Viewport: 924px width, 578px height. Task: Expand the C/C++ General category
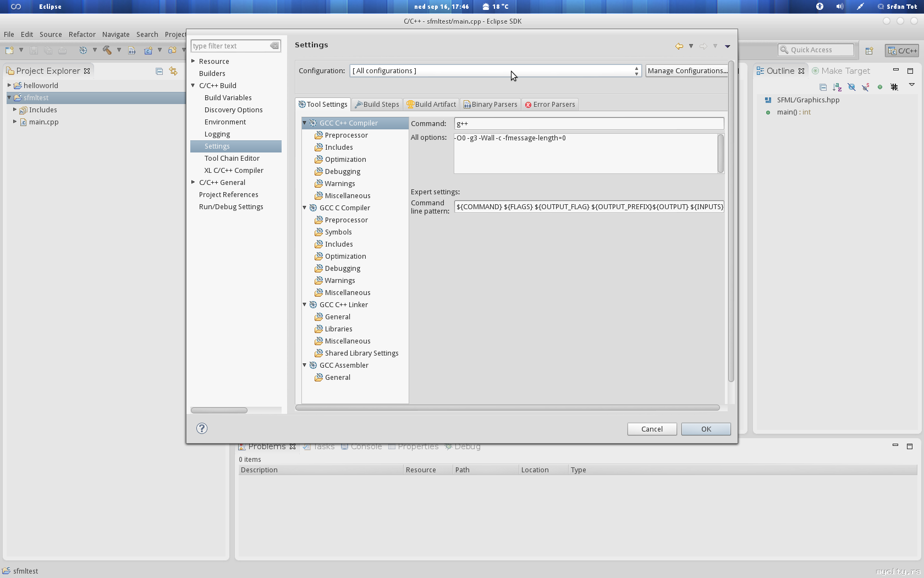(193, 182)
